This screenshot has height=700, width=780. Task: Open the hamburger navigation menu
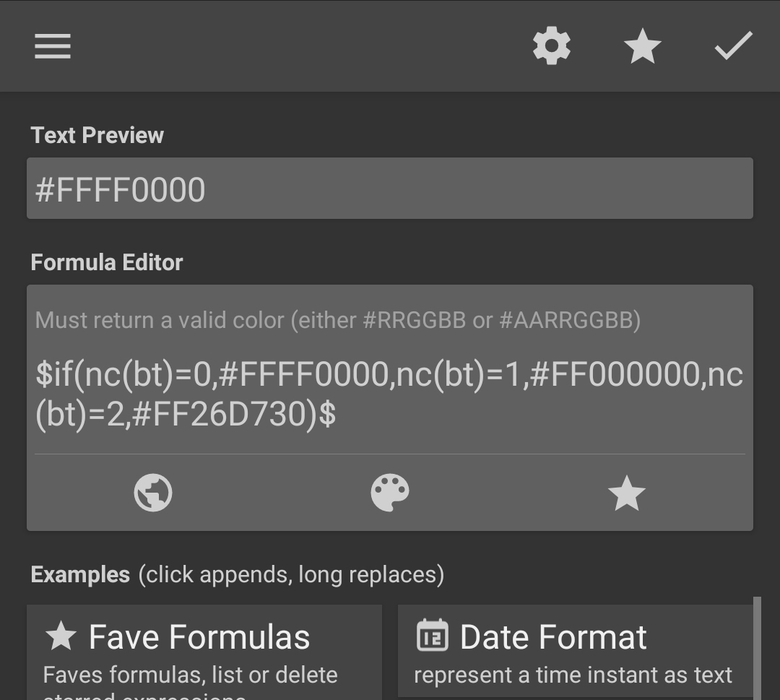(53, 47)
